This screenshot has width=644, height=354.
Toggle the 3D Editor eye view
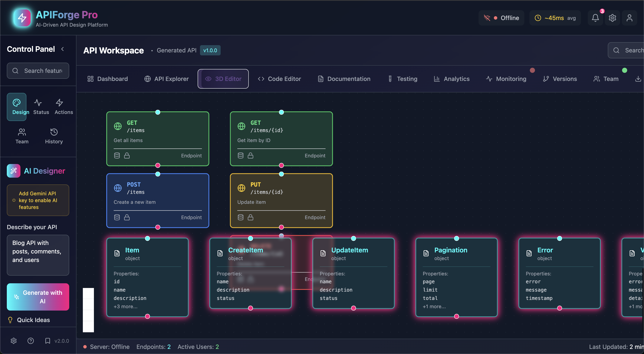click(223, 79)
